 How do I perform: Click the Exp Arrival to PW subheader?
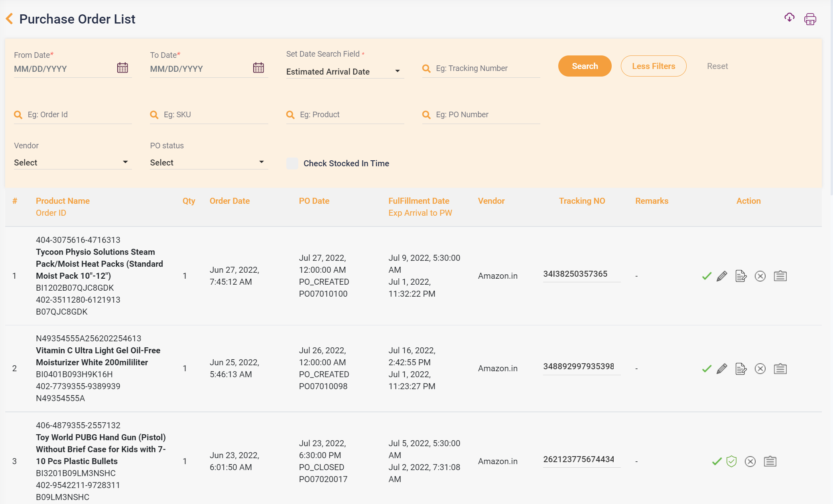(420, 213)
